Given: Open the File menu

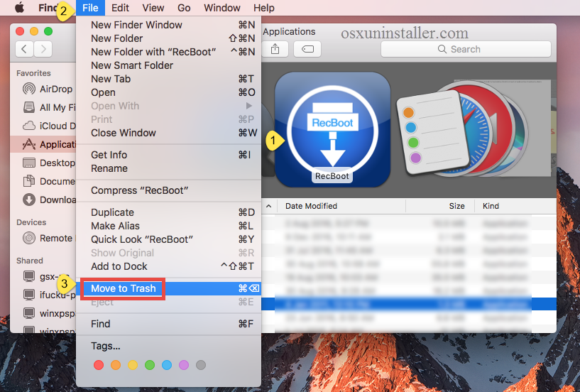Looking at the screenshot, I should pos(90,8).
